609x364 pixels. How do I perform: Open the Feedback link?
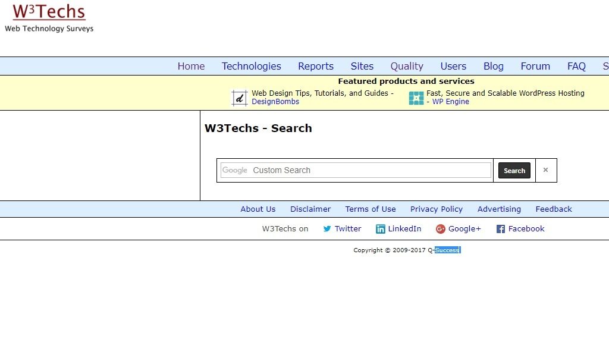(x=554, y=209)
